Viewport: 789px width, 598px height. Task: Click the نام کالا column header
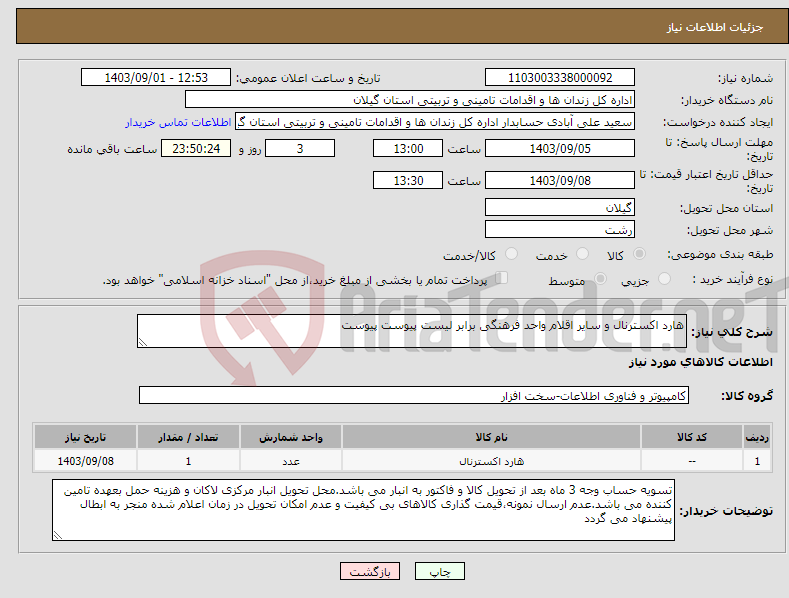[x=491, y=437]
